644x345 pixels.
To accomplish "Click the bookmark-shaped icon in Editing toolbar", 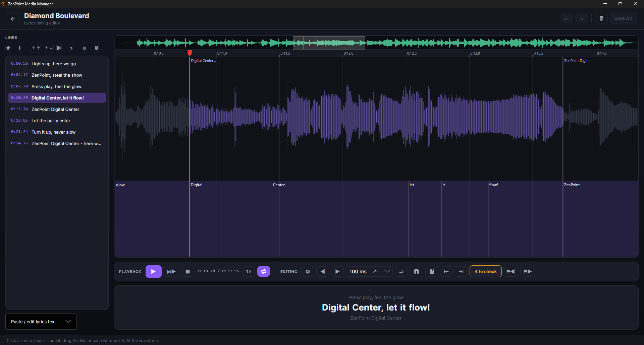I will pos(432,271).
